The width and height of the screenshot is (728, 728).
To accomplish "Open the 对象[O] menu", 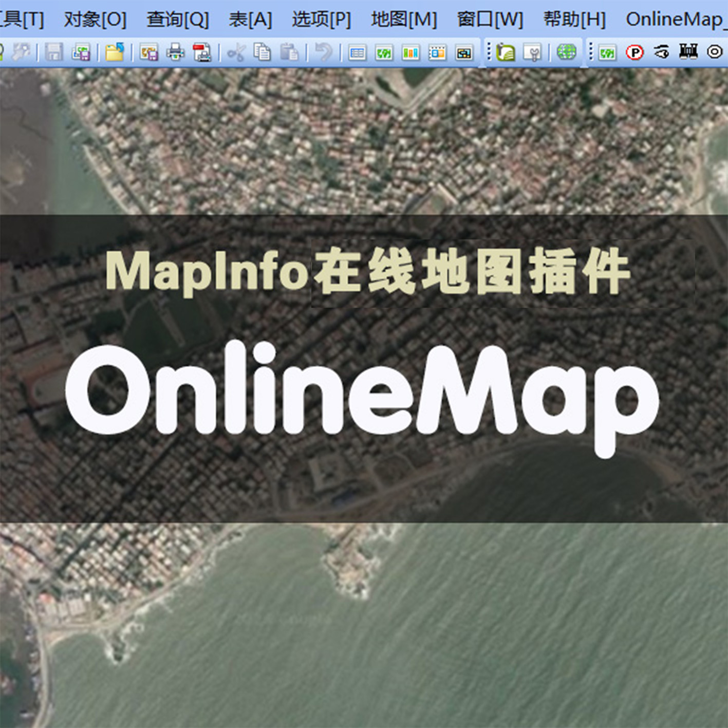I will click(x=95, y=20).
